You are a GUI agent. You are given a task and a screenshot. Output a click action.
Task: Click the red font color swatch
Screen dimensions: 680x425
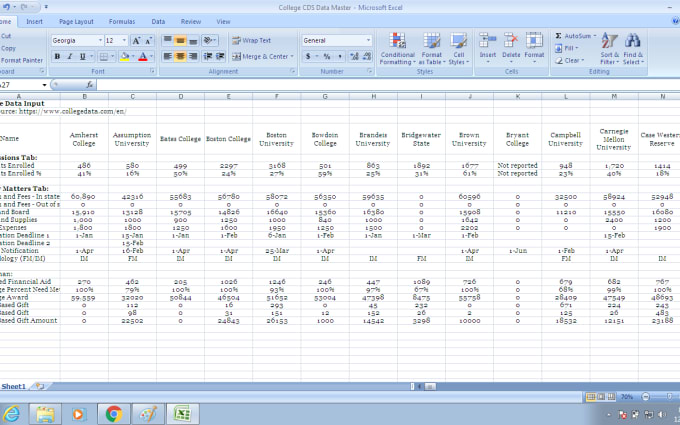pyautogui.click(x=143, y=56)
